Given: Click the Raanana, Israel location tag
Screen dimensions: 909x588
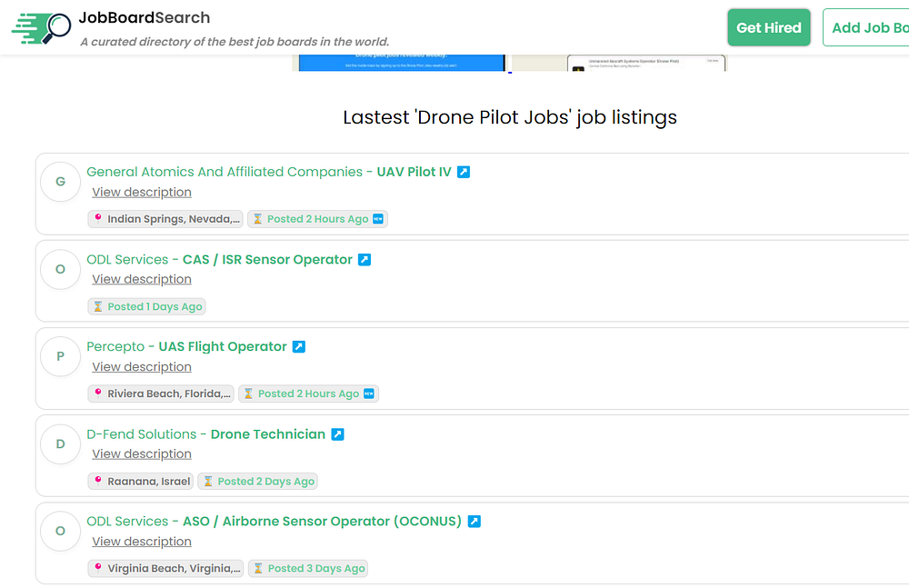Looking at the screenshot, I should [x=141, y=482].
